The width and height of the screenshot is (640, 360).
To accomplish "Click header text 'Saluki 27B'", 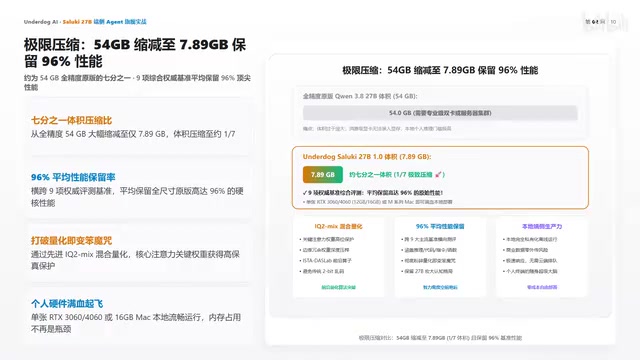I will (77, 22).
